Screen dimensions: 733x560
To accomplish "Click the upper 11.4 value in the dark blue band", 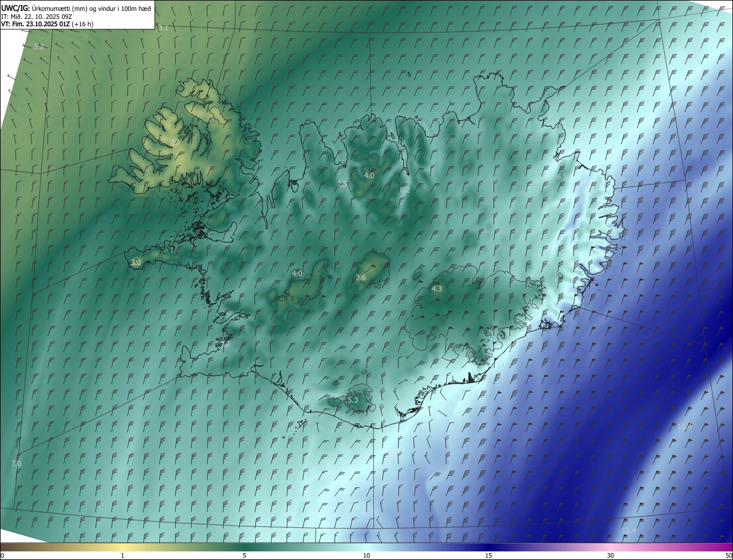I will click(684, 427).
